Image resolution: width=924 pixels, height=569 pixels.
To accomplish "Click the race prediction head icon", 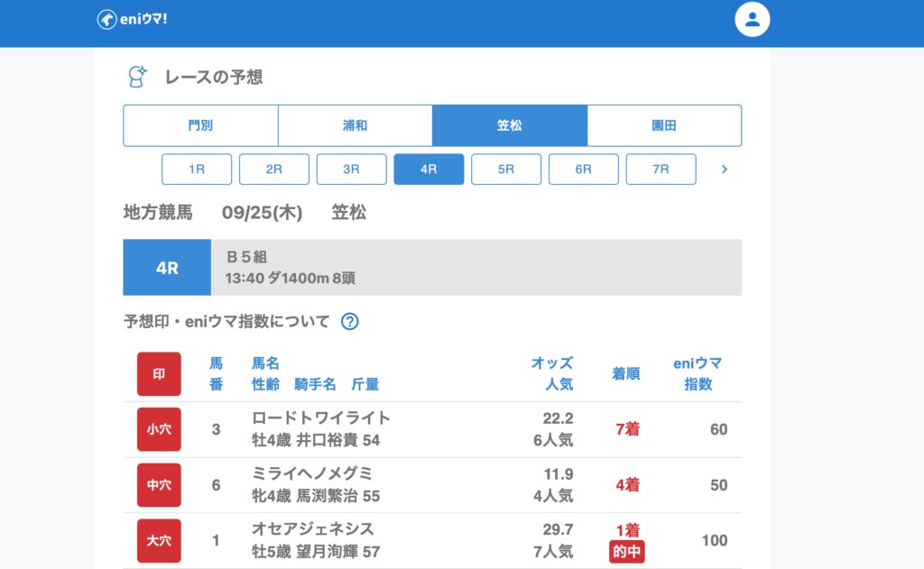I will [x=137, y=78].
